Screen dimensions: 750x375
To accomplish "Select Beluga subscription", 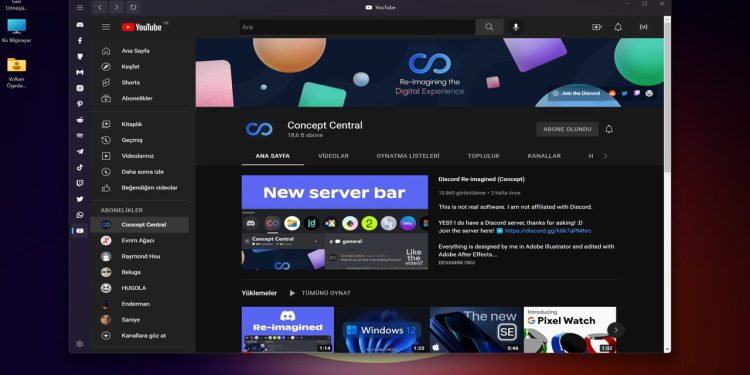I will point(140,272).
